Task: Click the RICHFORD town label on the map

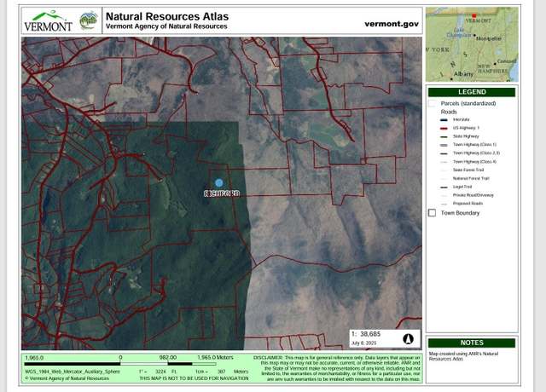Action: (222, 193)
